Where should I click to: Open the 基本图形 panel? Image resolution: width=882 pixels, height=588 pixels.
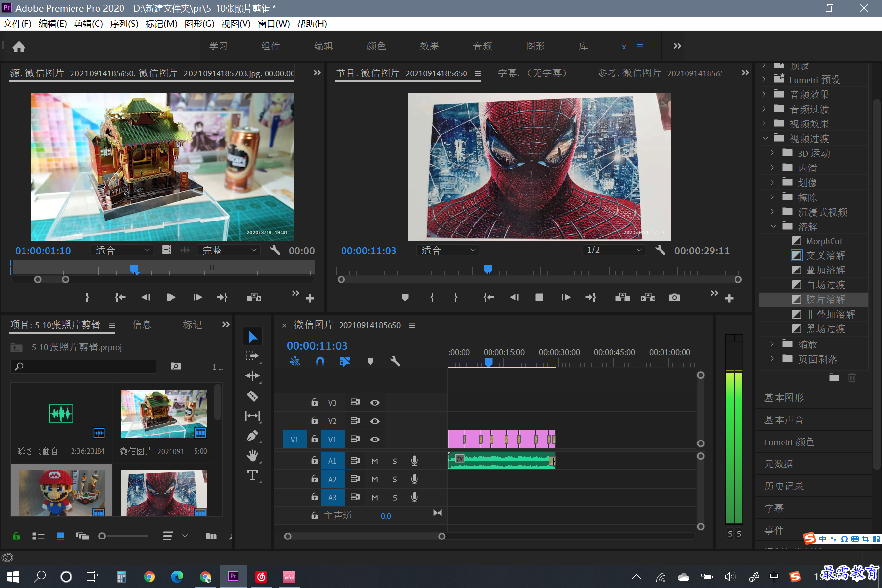(x=784, y=398)
